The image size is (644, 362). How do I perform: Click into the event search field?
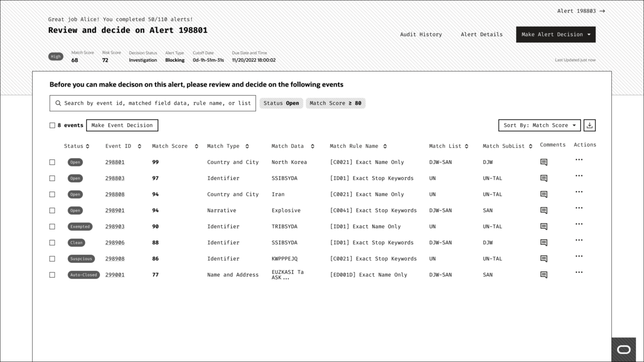click(x=152, y=103)
